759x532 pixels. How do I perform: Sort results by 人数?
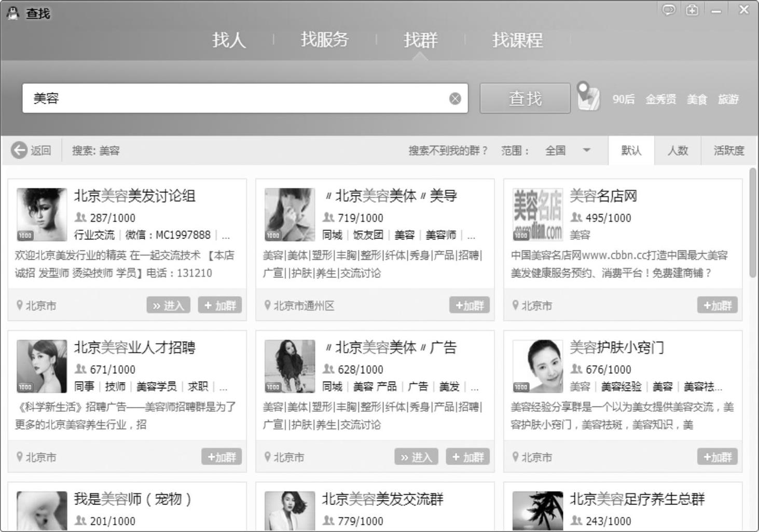pos(678,150)
